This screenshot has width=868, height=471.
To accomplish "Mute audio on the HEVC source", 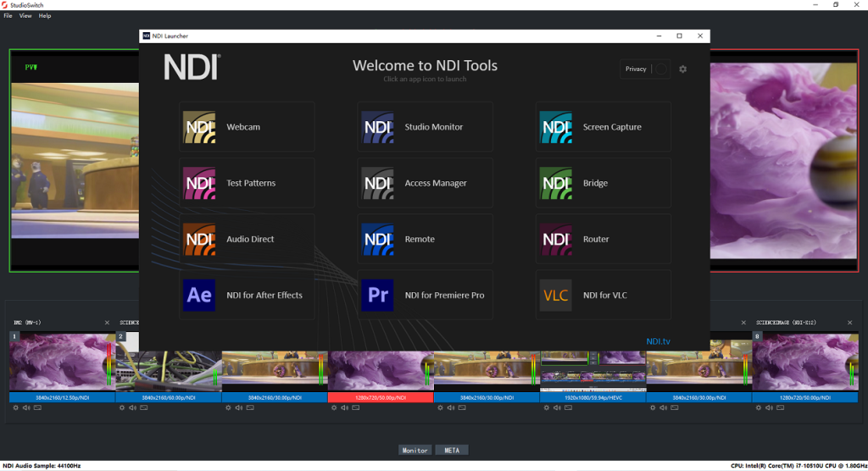I will point(558,408).
